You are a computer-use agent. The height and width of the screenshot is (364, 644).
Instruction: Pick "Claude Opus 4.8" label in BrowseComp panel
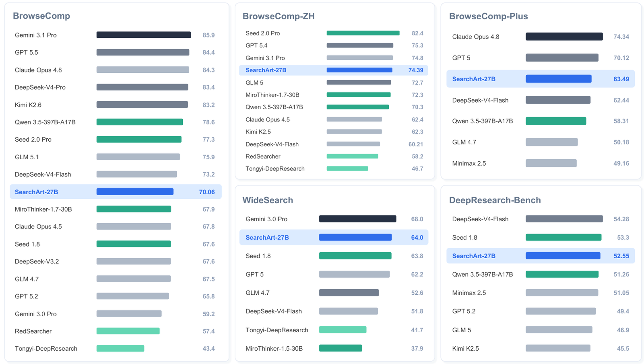point(38,70)
